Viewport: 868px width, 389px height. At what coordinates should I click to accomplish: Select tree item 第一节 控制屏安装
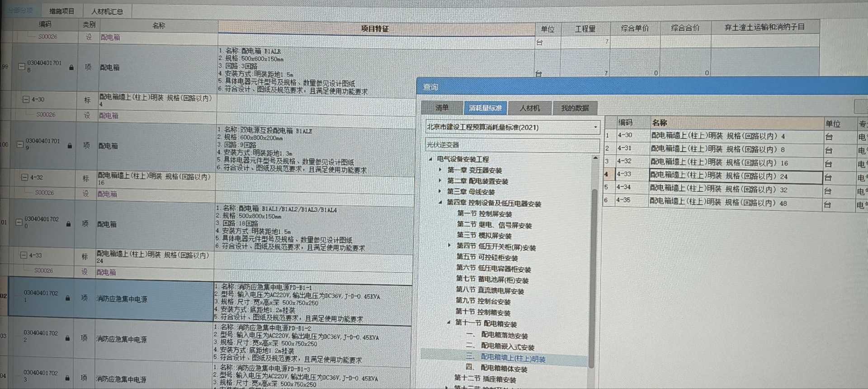point(485,213)
